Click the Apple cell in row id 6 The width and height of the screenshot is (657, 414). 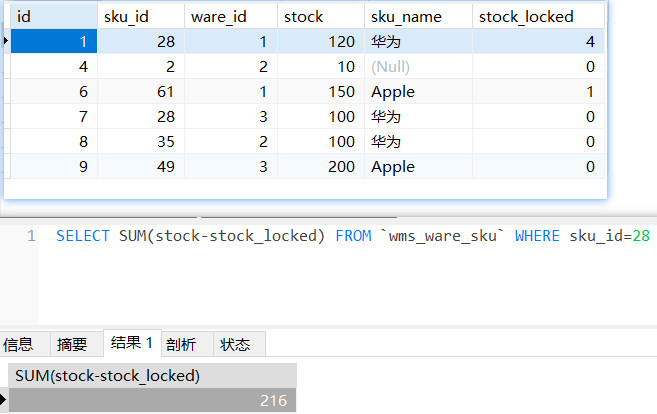[416, 92]
